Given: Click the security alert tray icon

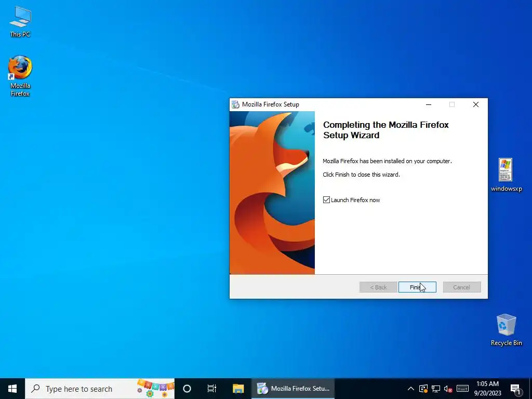Looking at the screenshot, I should click(423, 389).
